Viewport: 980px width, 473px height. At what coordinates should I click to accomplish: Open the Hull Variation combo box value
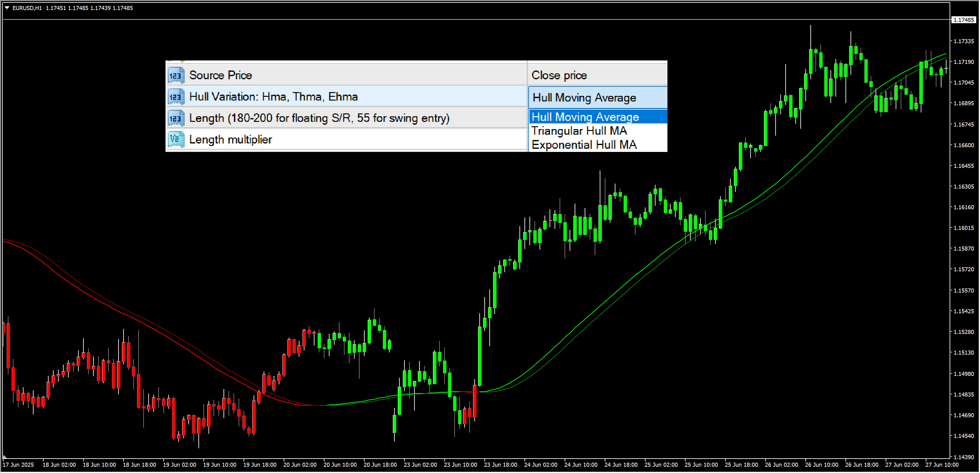tap(598, 97)
